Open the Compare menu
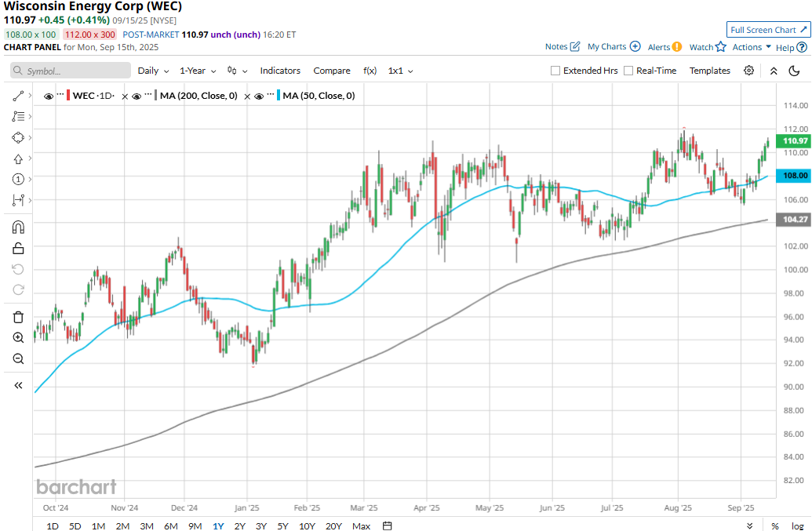Screen dimensions: 812x531 pos(332,71)
